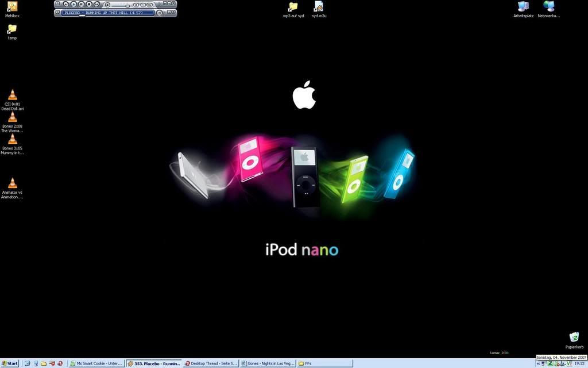The height and width of the screenshot is (368, 588).
Task: Select the CSI 8x01 Dead Doll.avi file
Action: (12, 95)
